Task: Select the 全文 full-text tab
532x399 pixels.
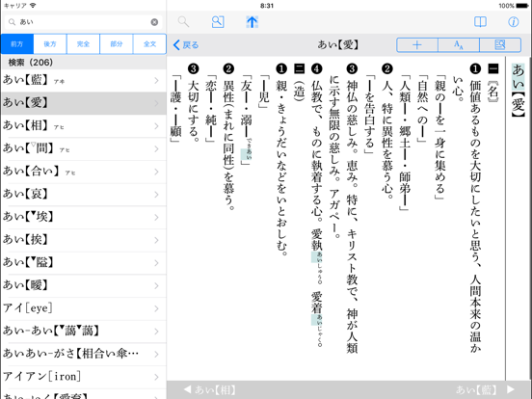Action: pos(149,43)
